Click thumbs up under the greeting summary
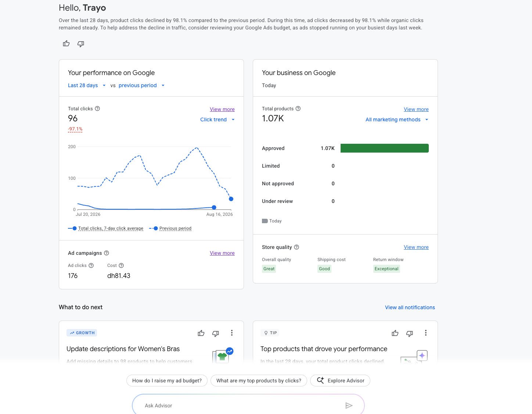532x414 pixels. coord(66,44)
